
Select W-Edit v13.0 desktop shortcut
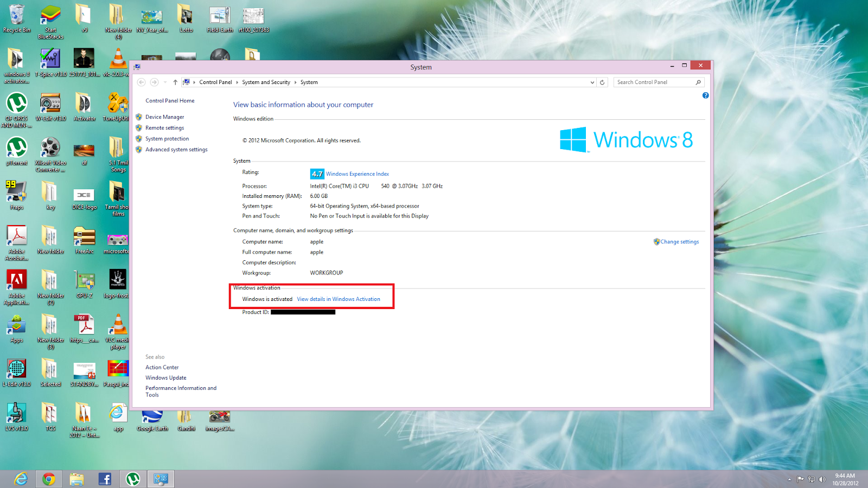click(50, 107)
